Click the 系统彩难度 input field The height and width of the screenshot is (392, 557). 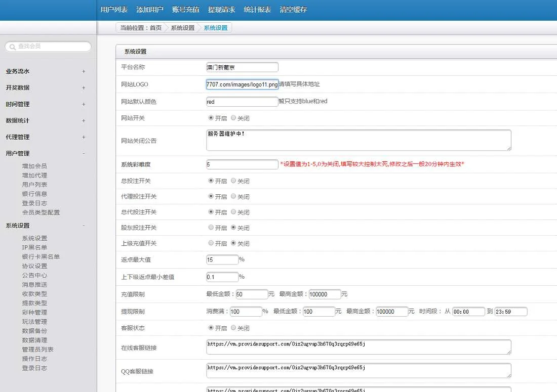pyautogui.click(x=242, y=164)
